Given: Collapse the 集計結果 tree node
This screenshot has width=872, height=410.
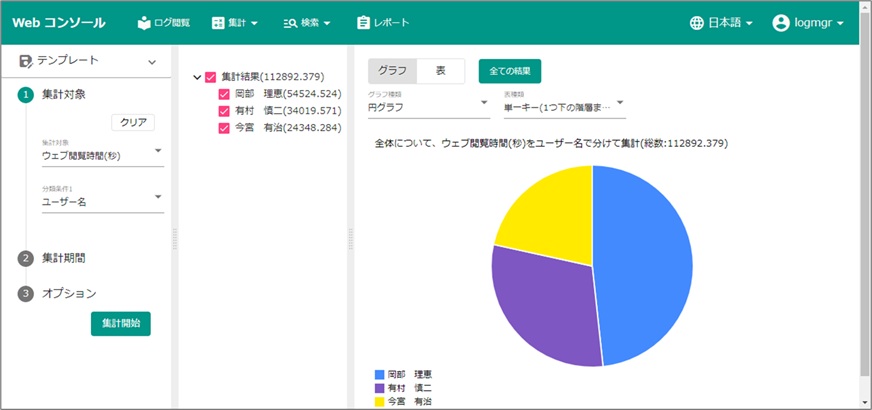Looking at the screenshot, I should [x=196, y=77].
